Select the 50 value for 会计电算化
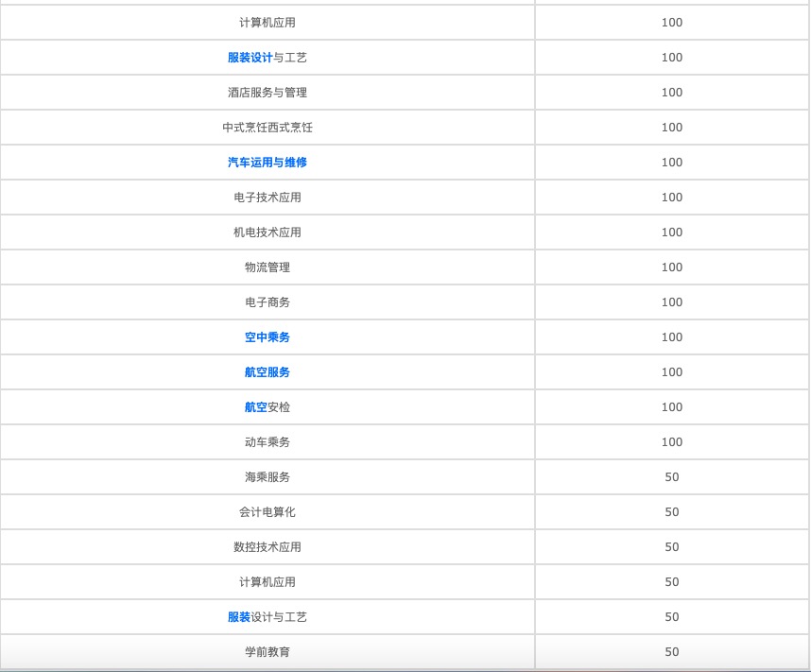 click(672, 512)
